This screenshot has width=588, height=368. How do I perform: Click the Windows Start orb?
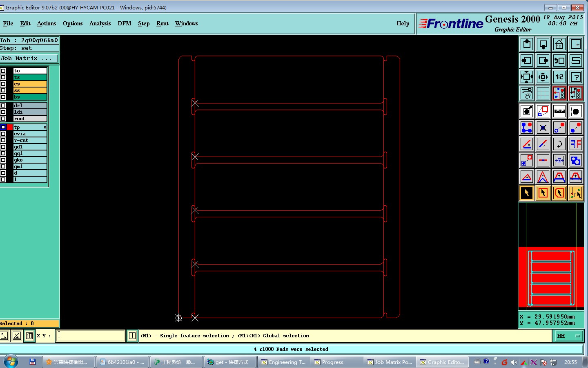click(11, 362)
